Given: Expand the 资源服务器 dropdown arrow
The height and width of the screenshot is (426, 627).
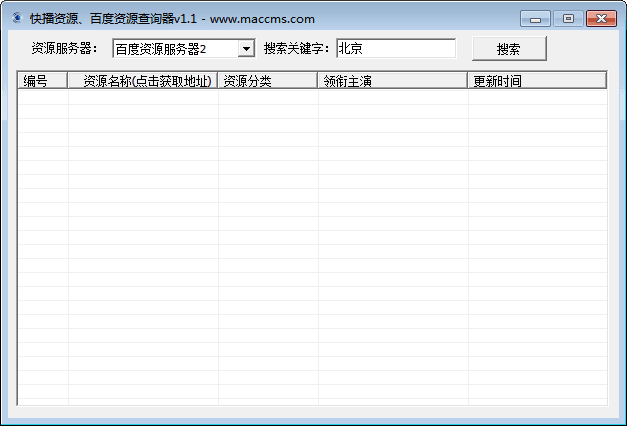Looking at the screenshot, I should pyautogui.click(x=246, y=49).
